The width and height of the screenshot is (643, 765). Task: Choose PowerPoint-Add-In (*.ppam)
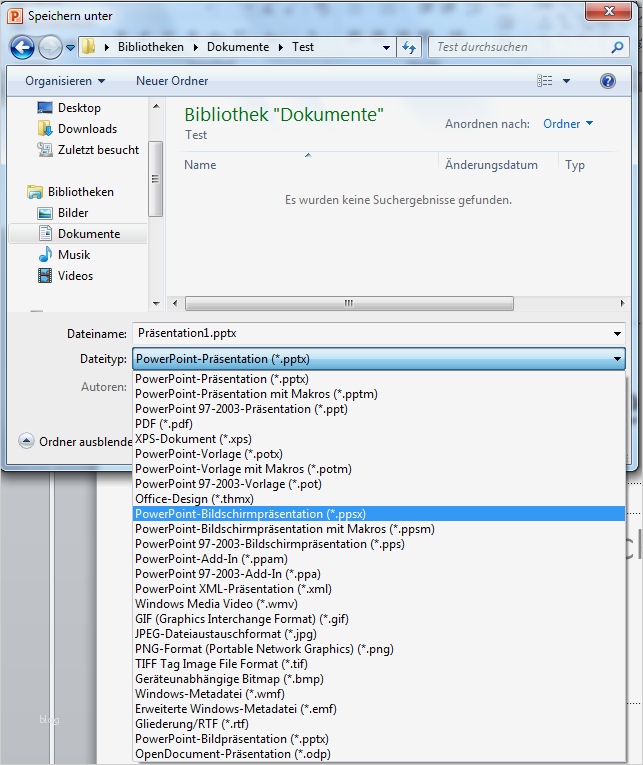(x=379, y=559)
